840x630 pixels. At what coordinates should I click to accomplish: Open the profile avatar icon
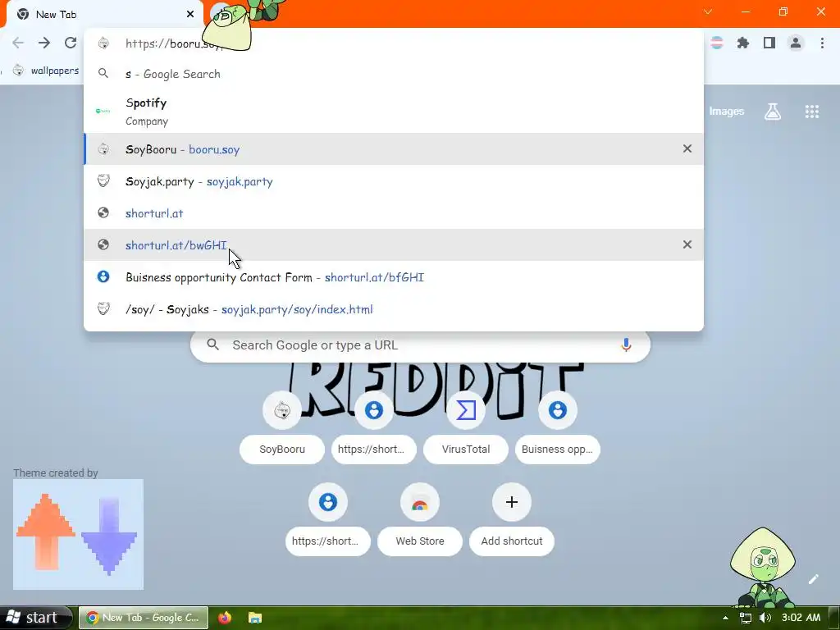796,43
